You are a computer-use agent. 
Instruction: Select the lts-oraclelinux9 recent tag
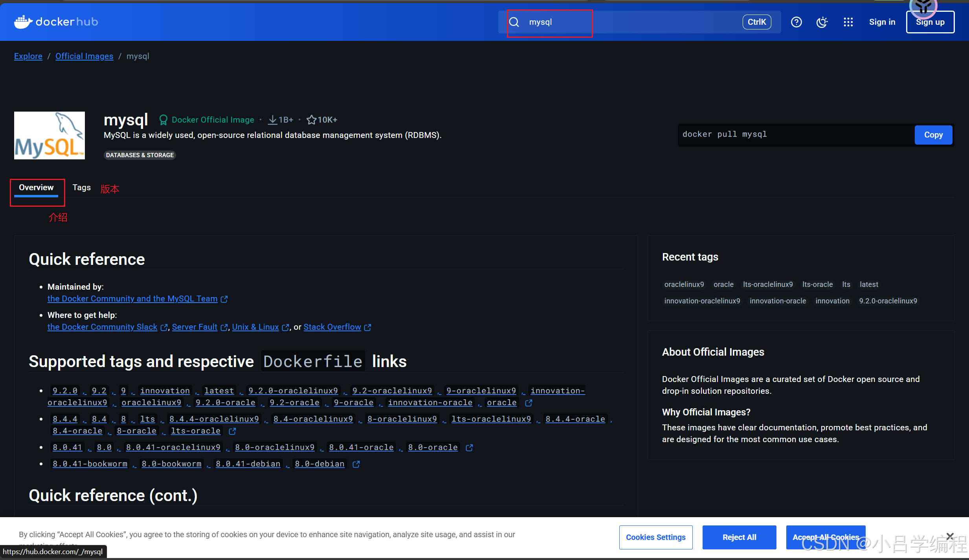pos(768,284)
